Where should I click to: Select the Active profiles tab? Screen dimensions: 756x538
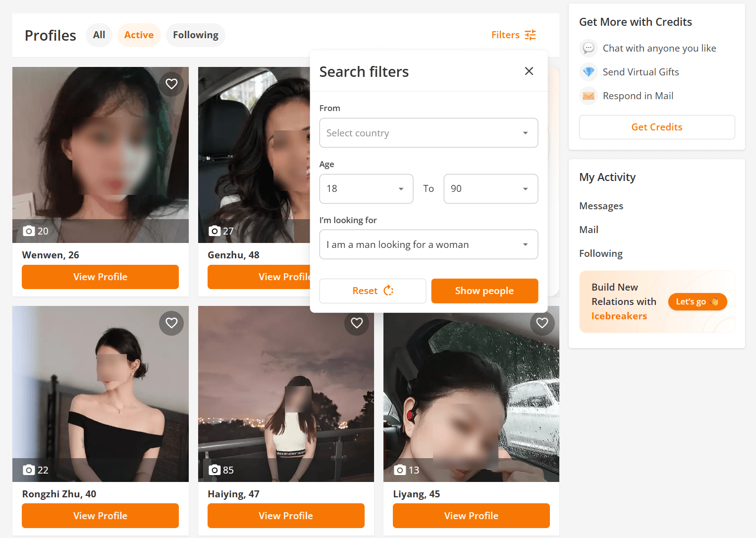[x=139, y=35]
